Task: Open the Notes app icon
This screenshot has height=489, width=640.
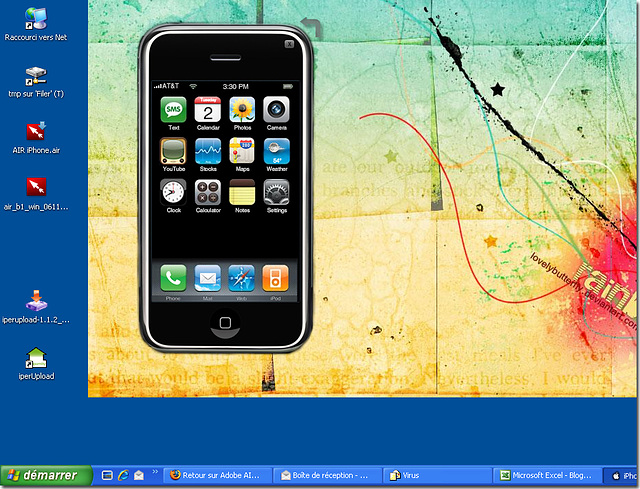Action: (242, 192)
